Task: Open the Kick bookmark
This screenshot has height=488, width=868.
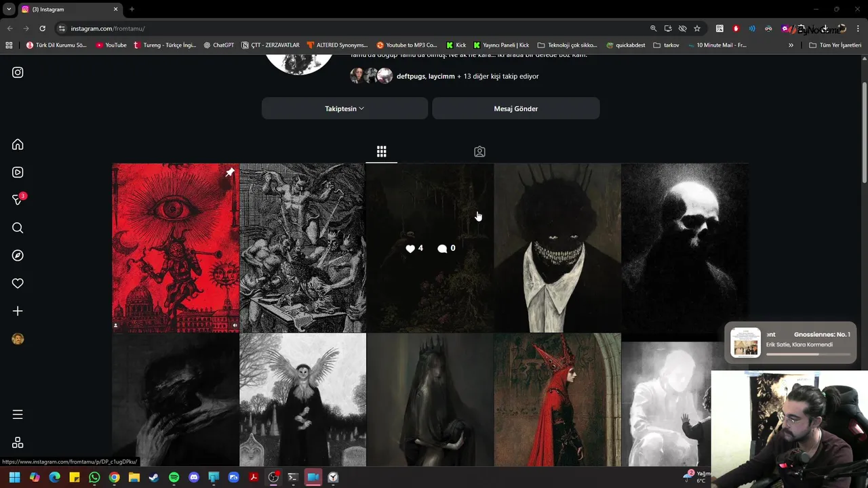Action: [x=456, y=45]
